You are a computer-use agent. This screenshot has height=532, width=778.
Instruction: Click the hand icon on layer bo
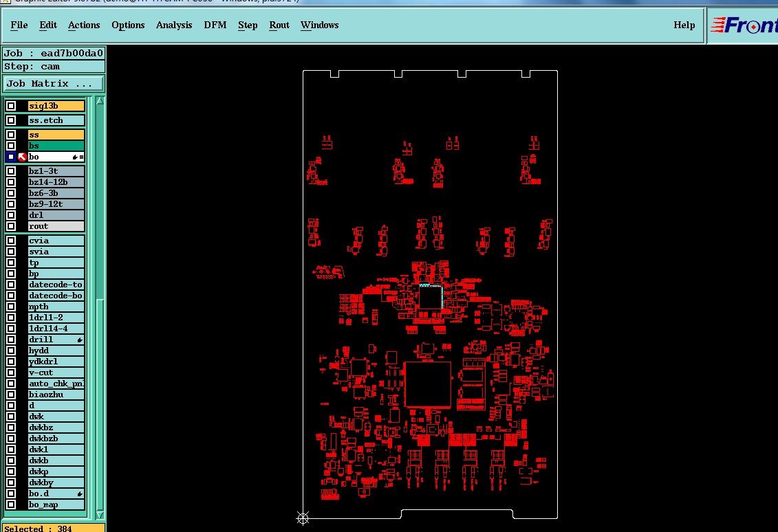(x=75, y=157)
